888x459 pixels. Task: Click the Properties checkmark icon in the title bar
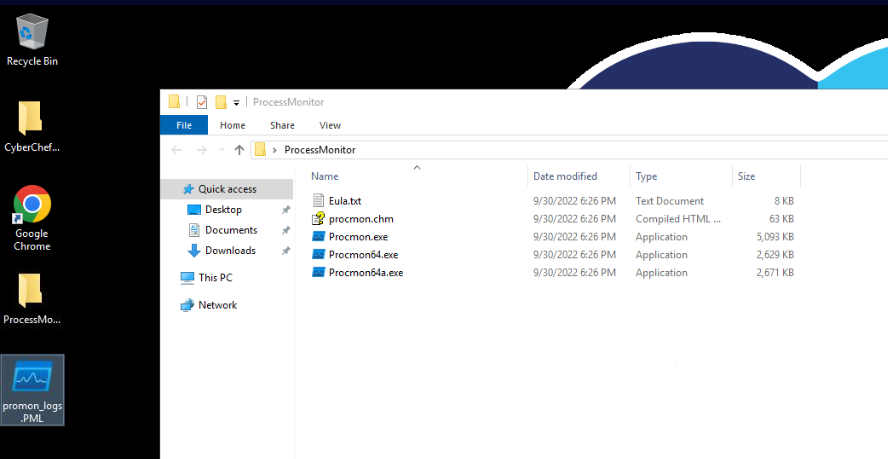(202, 102)
